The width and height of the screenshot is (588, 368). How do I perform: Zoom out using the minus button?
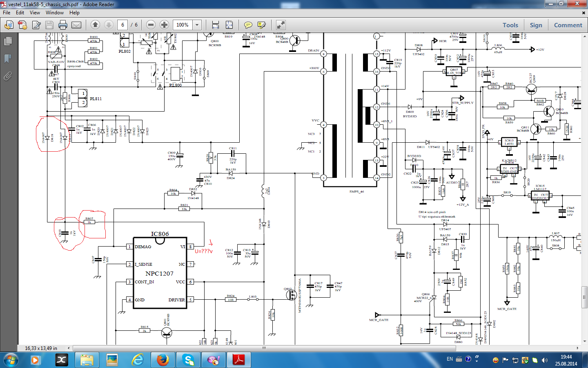(x=151, y=25)
